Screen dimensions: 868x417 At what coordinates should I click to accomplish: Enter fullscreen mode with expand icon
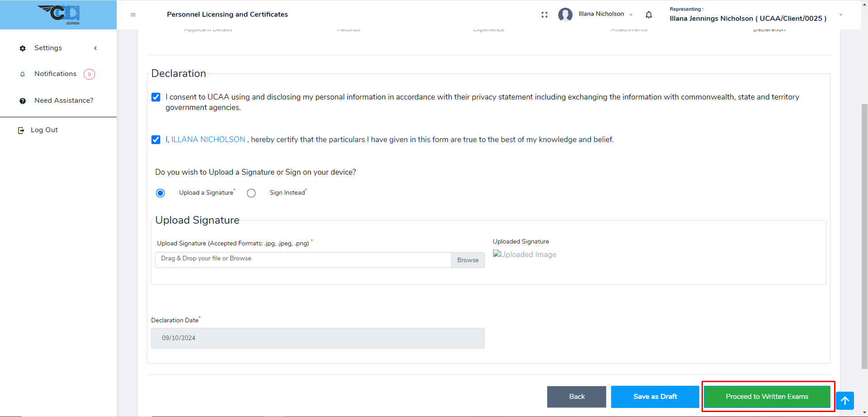pyautogui.click(x=545, y=15)
